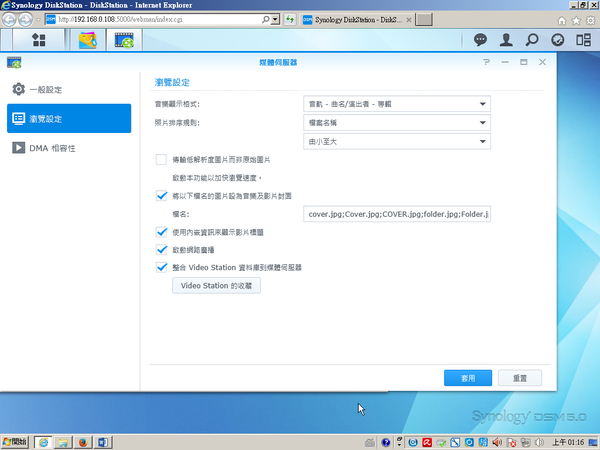Expand the 音樂顯示格式 dropdown
600x450 pixels.
click(397, 102)
